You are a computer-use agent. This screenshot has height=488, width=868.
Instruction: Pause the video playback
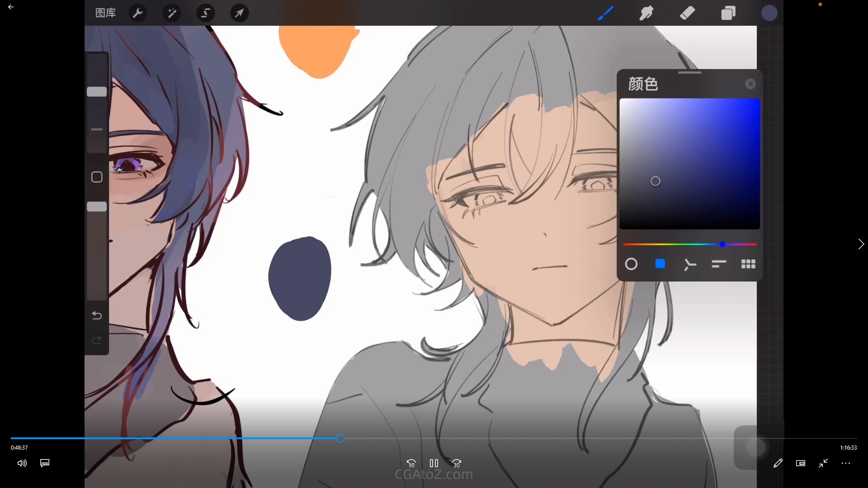point(434,463)
